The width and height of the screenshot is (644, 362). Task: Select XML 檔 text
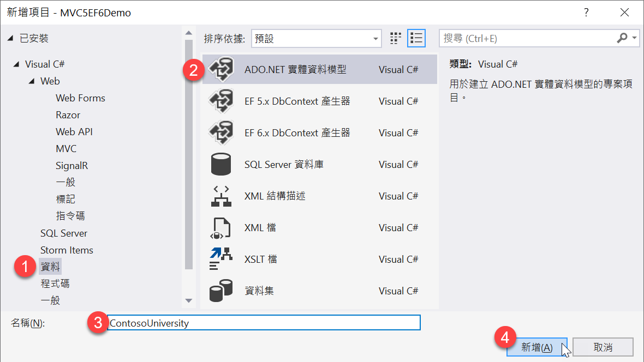pyautogui.click(x=260, y=227)
